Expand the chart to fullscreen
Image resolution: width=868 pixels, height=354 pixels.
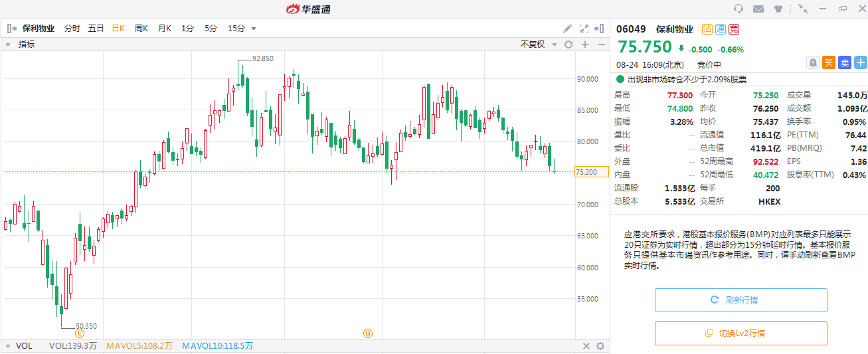584,29
